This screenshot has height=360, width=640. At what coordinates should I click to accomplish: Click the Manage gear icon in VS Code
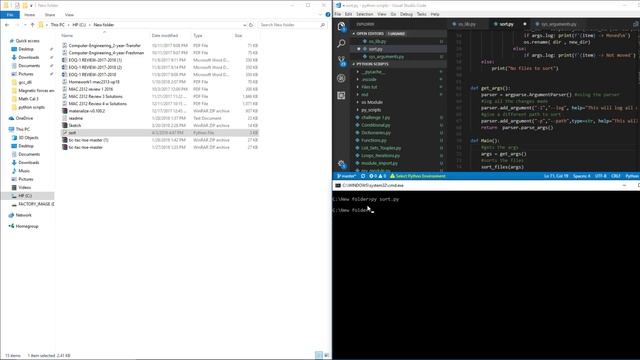[x=341, y=164]
